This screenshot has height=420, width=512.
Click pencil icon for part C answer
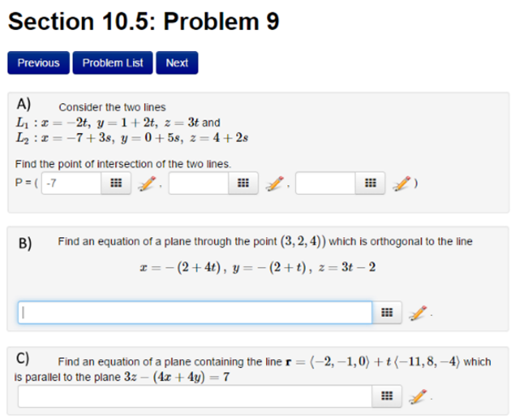tap(418, 396)
